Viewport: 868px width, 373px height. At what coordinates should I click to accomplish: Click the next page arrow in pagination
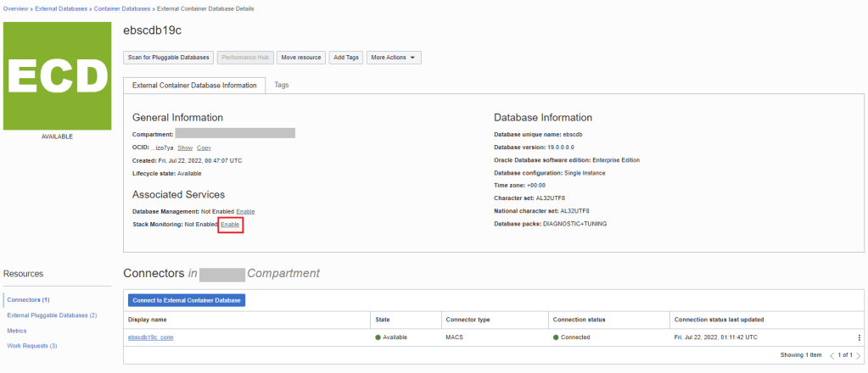tap(857, 354)
